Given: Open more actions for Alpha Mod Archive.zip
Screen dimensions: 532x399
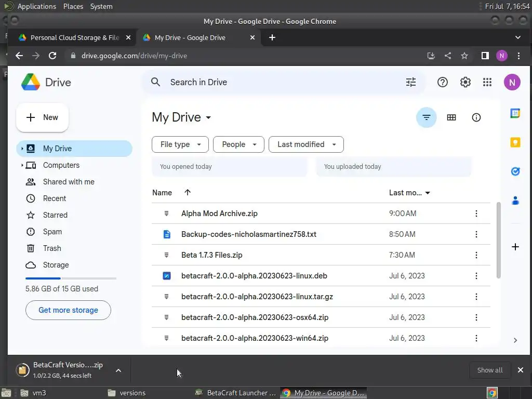Looking at the screenshot, I should pos(476,214).
